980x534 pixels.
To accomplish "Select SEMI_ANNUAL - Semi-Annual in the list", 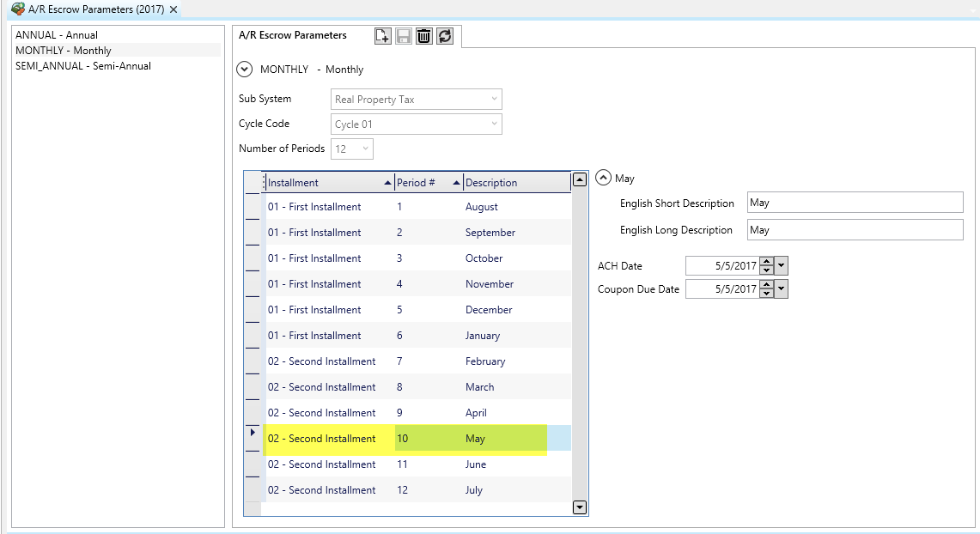I will [83, 65].
